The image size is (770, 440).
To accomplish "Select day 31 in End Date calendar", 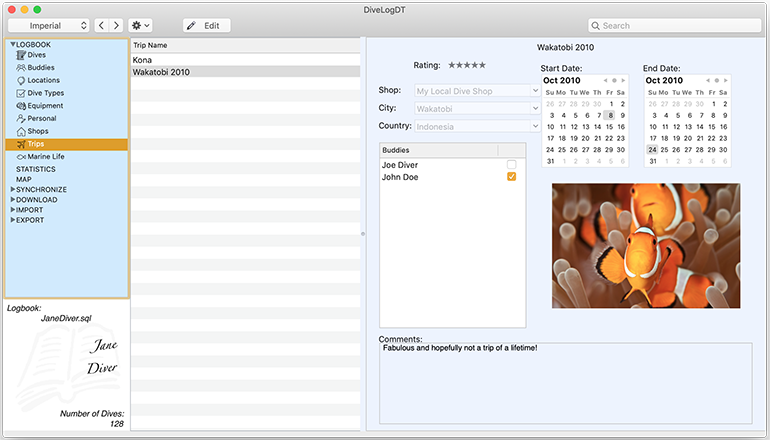I will pos(652,161).
